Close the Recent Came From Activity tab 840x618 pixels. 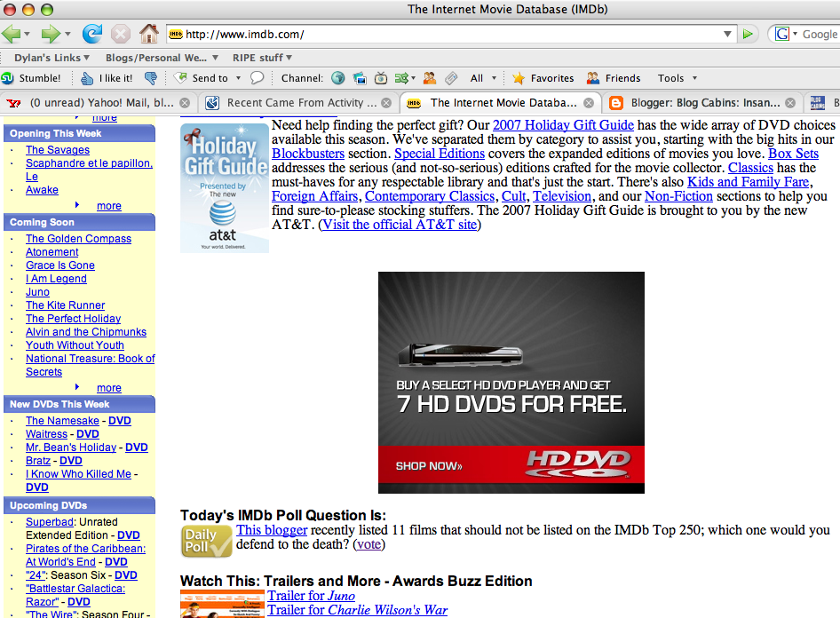pyautogui.click(x=386, y=103)
